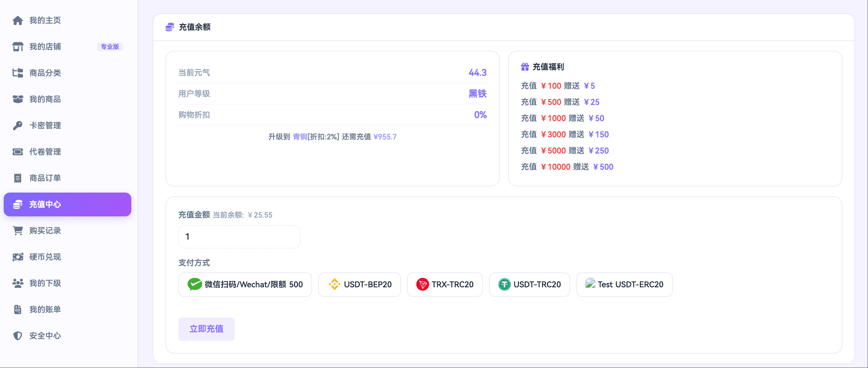Choose Test USDT-ERC20 payment option

tap(624, 284)
